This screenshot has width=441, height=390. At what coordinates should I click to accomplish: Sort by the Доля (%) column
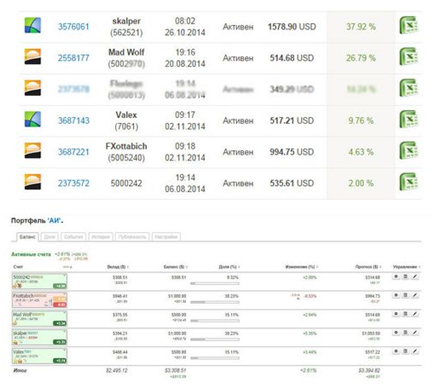tap(229, 267)
